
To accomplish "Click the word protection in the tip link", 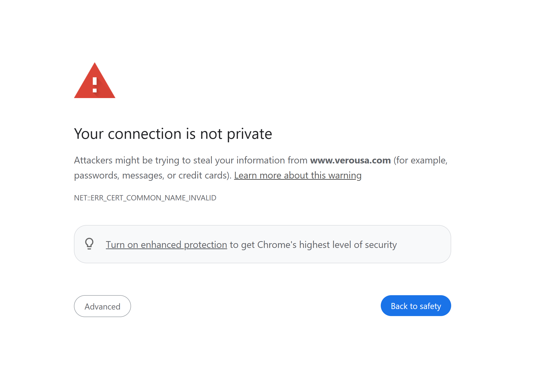I will 205,245.
